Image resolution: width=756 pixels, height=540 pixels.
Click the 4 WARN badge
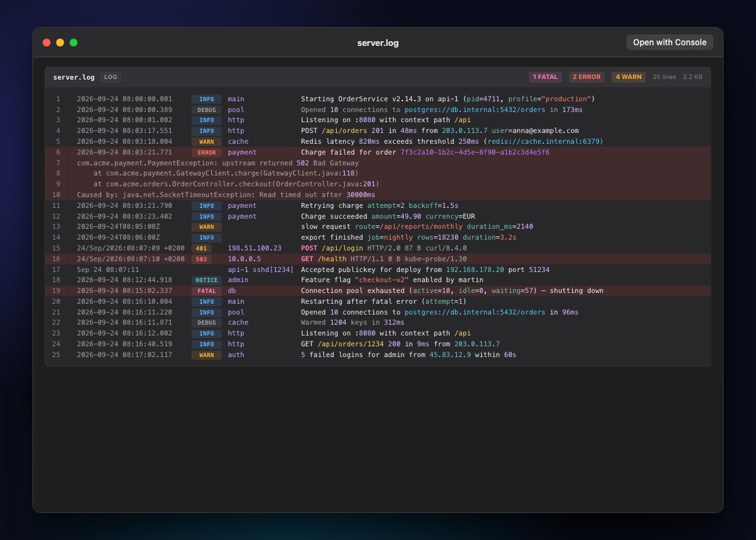(x=628, y=77)
